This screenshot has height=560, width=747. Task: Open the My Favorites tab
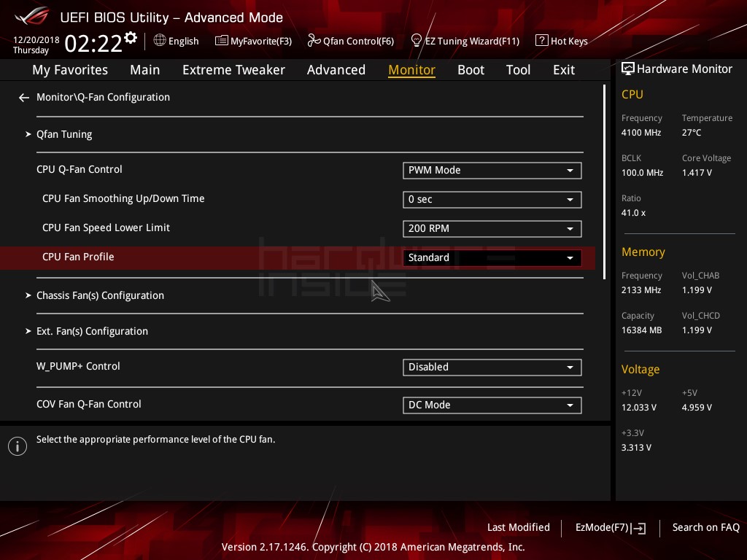pyautogui.click(x=70, y=70)
